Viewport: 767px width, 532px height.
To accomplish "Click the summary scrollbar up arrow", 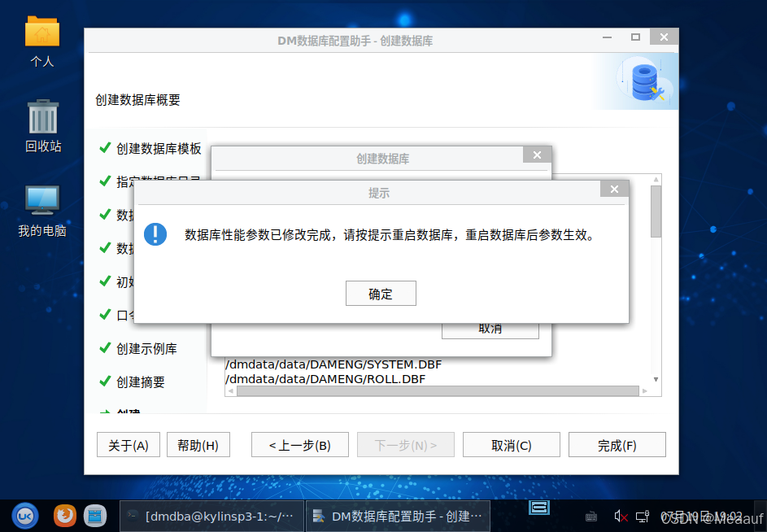I will point(656,180).
